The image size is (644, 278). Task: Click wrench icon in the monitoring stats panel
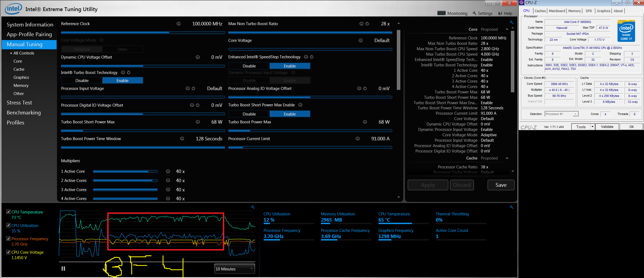point(511,207)
